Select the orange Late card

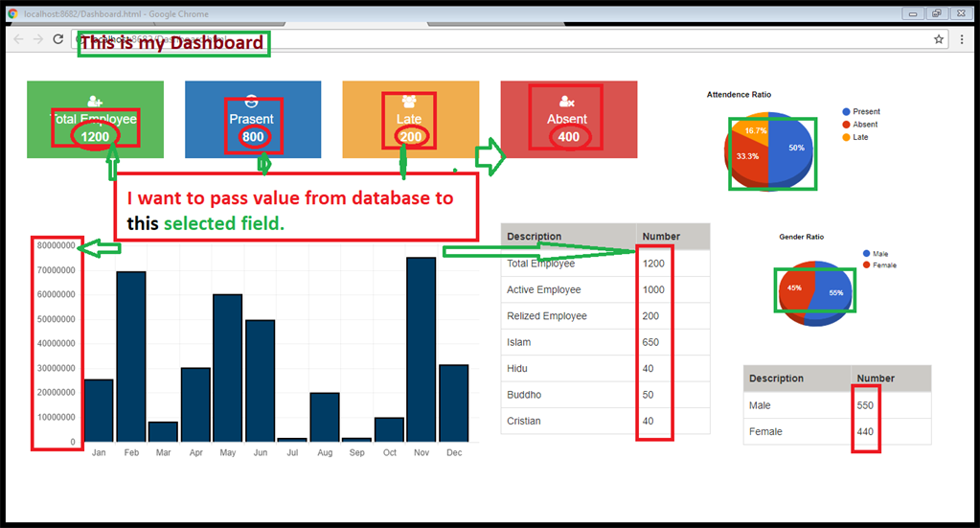[411, 120]
